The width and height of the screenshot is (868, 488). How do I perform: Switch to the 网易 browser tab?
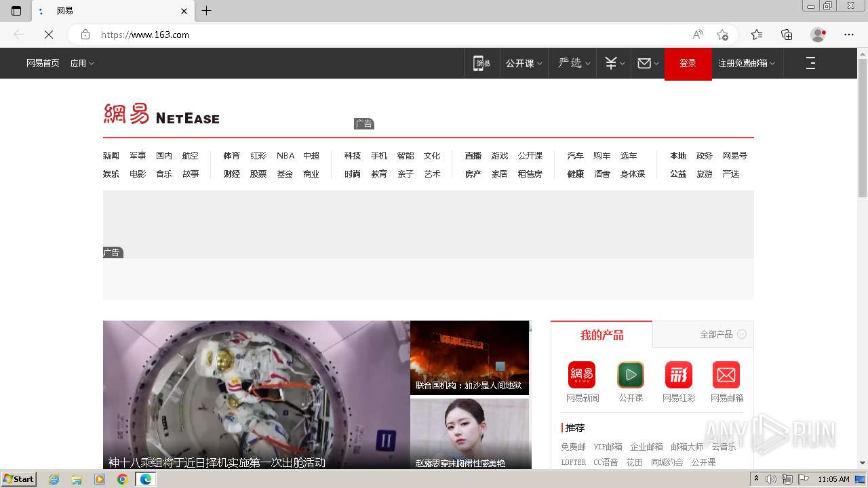[x=113, y=11]
